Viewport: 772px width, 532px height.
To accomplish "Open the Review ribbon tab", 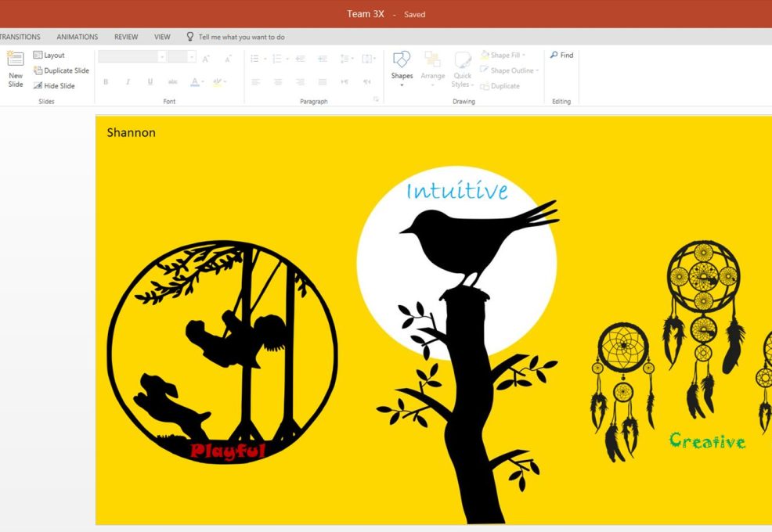I will (x=125, y=36).
